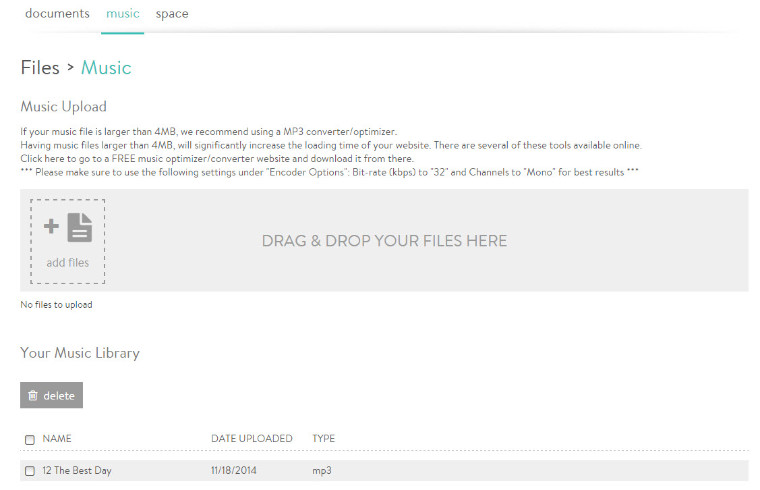Click the DATE UPLOADED column header
Screen dimensions: 760x490
click(252, 439)
